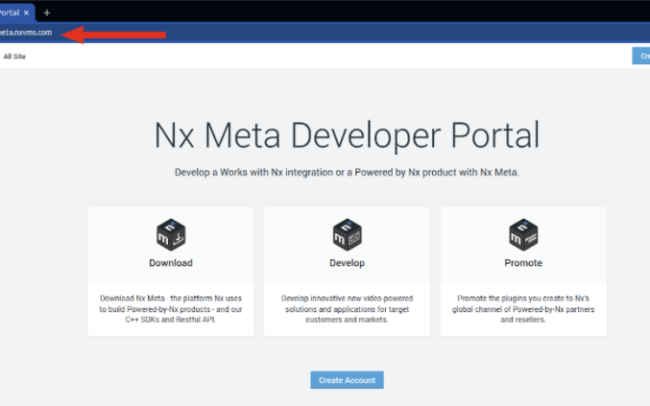Click the Download cube icon
This screenshot has width=650, height=406.
[x=171, y=235]
